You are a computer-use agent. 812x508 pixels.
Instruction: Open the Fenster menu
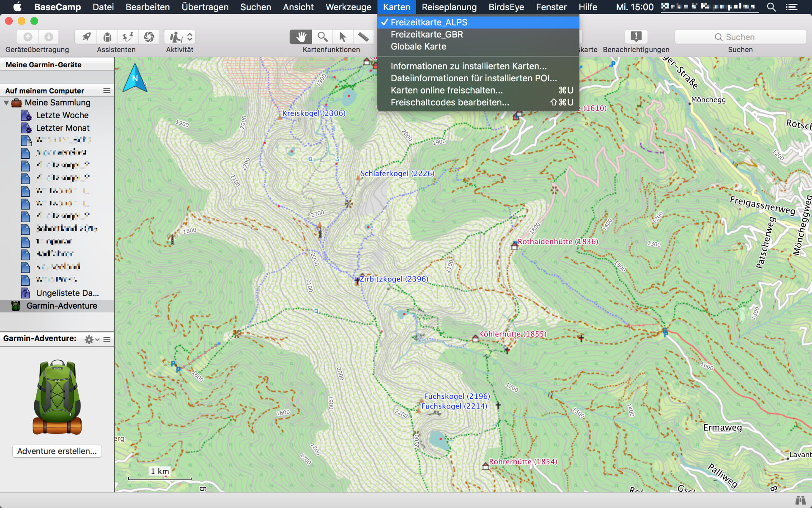pos(551,7)
